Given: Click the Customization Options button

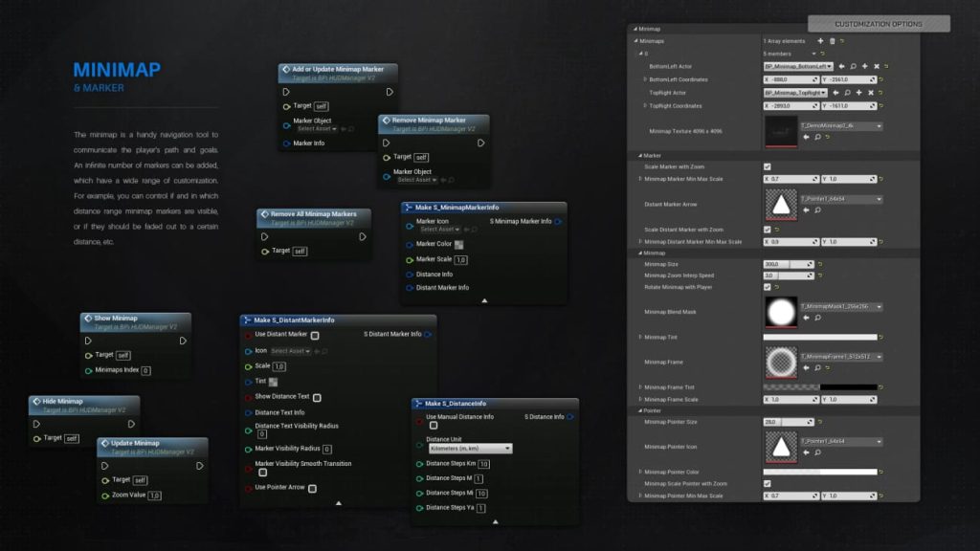Looking at the screenshot, I should click(x=878, y=24).
